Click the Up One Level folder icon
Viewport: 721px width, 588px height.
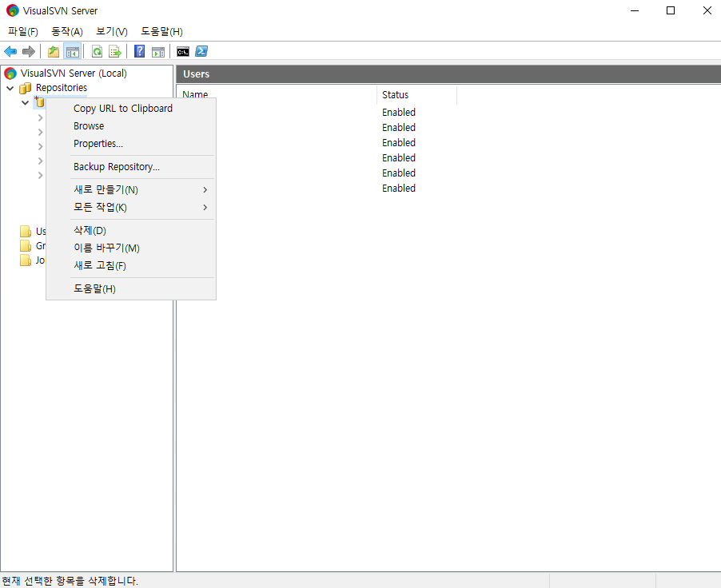tap(54, 51)
